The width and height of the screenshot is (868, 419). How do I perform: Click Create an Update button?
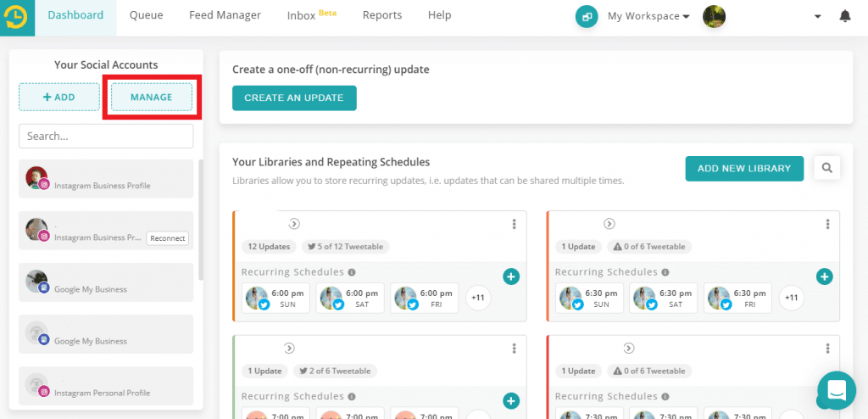(294, 98)
